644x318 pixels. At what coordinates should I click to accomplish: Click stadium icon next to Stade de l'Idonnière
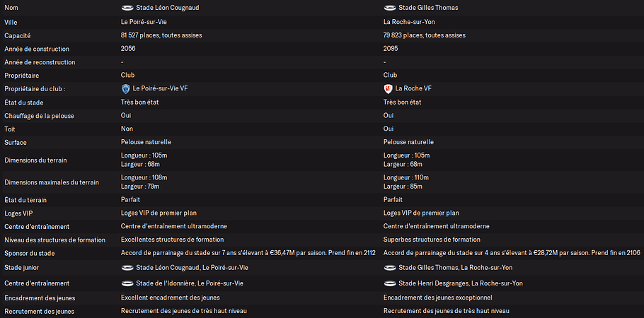127,283
